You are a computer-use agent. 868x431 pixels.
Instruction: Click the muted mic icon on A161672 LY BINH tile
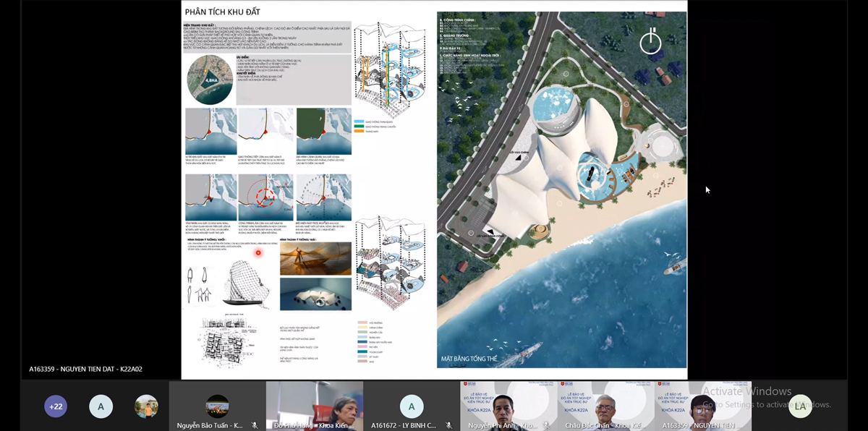tap(448, 425)
